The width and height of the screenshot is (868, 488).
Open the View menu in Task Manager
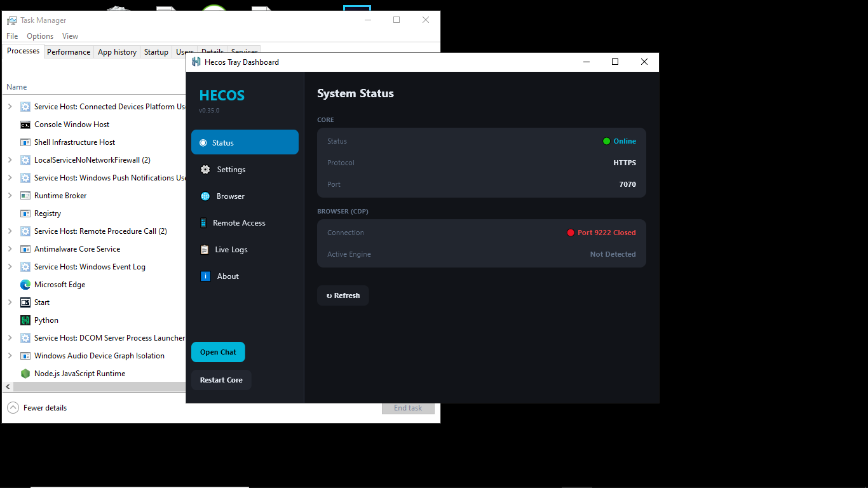[x=70, y=36]
